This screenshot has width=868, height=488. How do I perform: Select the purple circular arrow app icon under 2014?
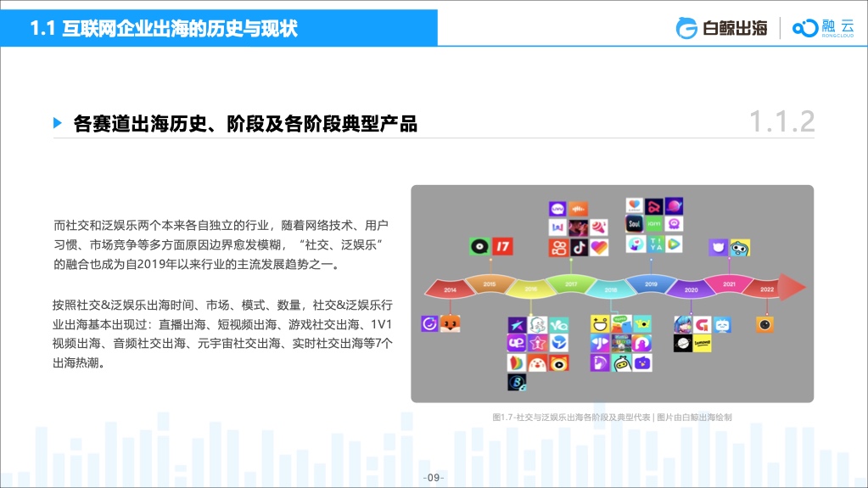pos(429,323)
